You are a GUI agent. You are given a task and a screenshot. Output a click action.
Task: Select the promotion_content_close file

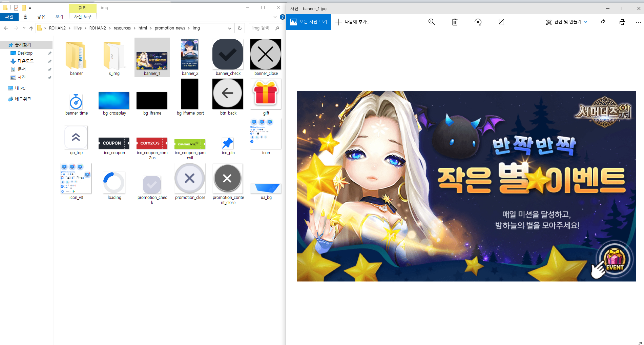(228, 184)
